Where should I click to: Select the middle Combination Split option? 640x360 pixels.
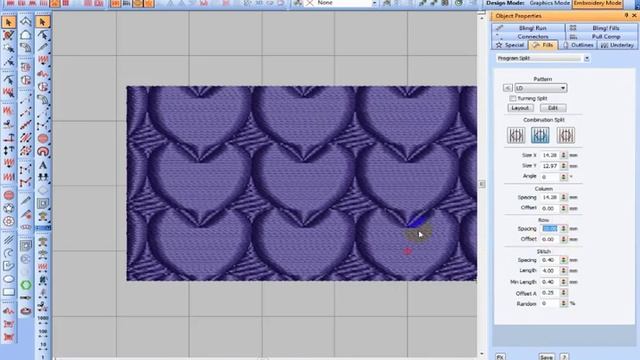[x=540, y=135]
